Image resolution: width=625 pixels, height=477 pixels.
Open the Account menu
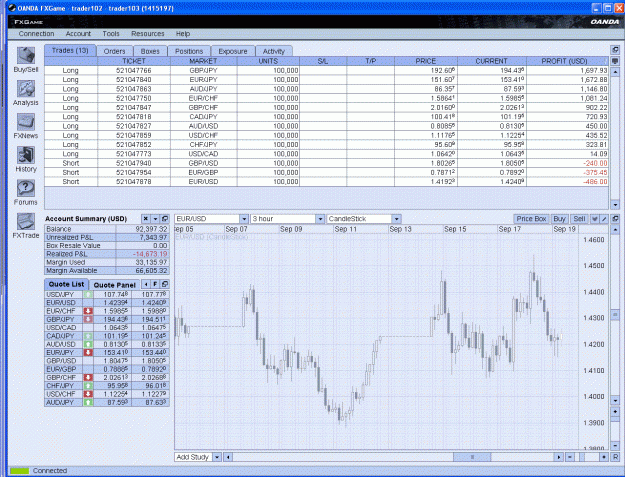tap(78, 34)
